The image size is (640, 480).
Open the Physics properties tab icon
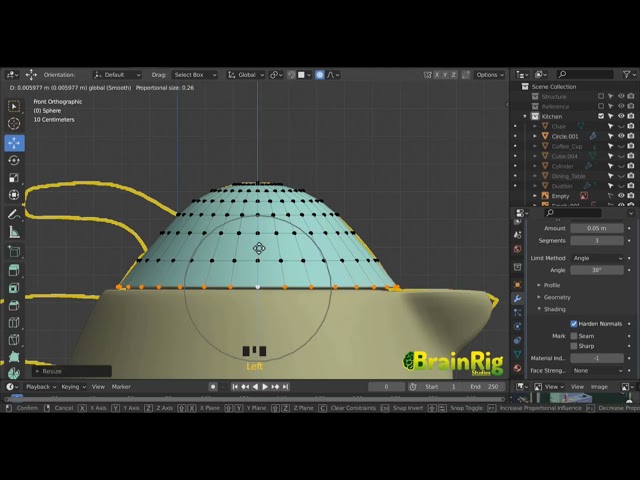518,326
